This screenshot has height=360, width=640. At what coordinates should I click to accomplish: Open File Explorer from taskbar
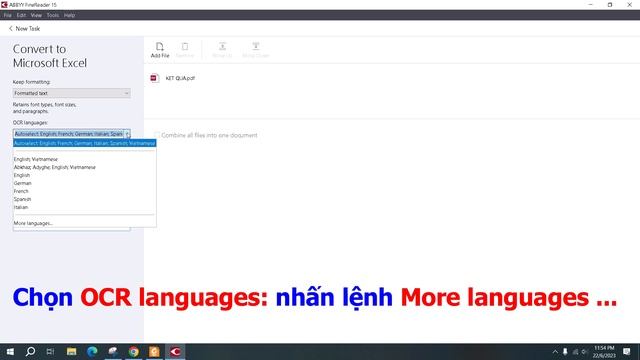click(71, 351)
